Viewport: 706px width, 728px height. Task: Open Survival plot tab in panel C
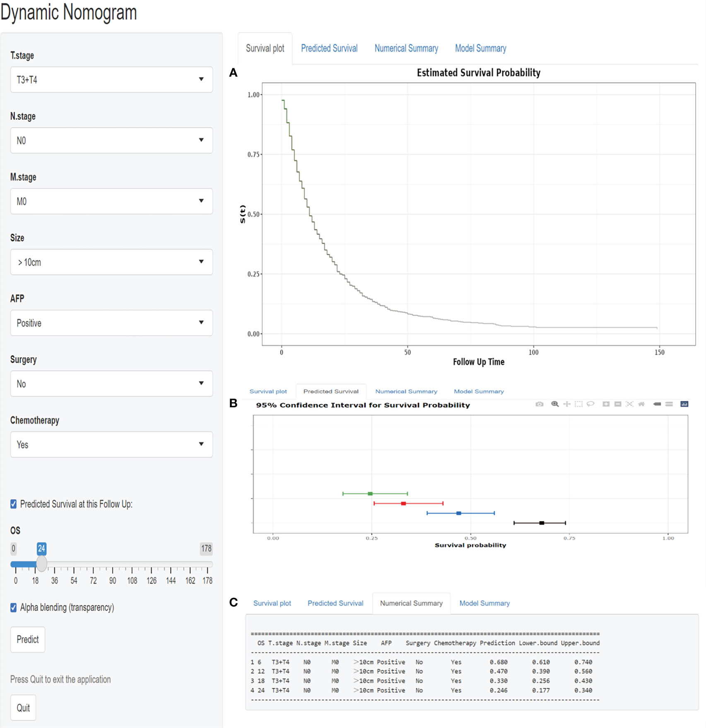tap(272, 603)
